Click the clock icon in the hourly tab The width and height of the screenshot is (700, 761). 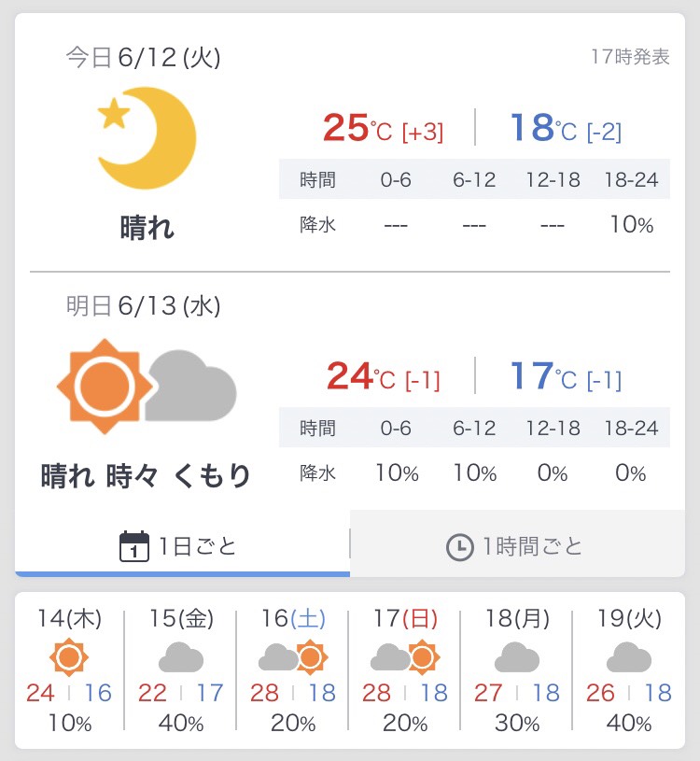pos(459,547)
